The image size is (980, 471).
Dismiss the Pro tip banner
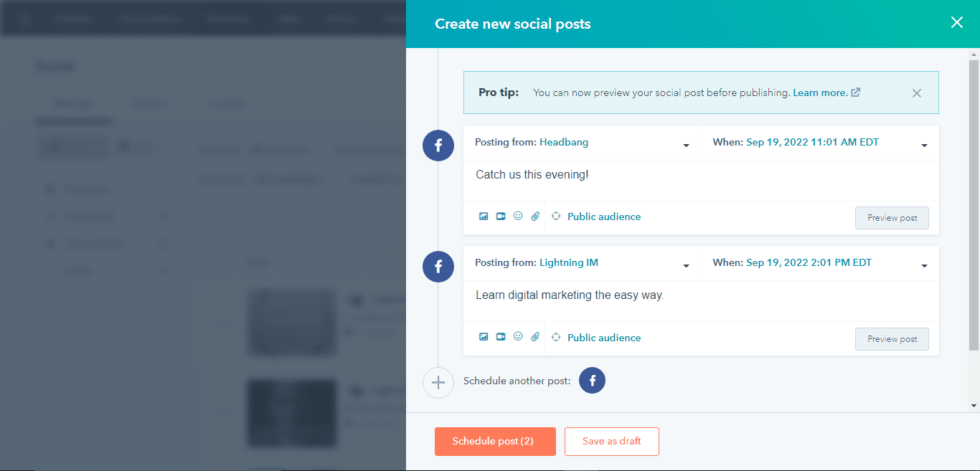point(916,92)
